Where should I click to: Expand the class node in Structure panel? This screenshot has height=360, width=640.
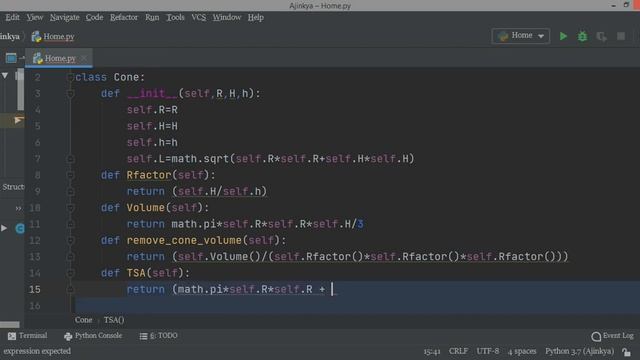(4, 228)
